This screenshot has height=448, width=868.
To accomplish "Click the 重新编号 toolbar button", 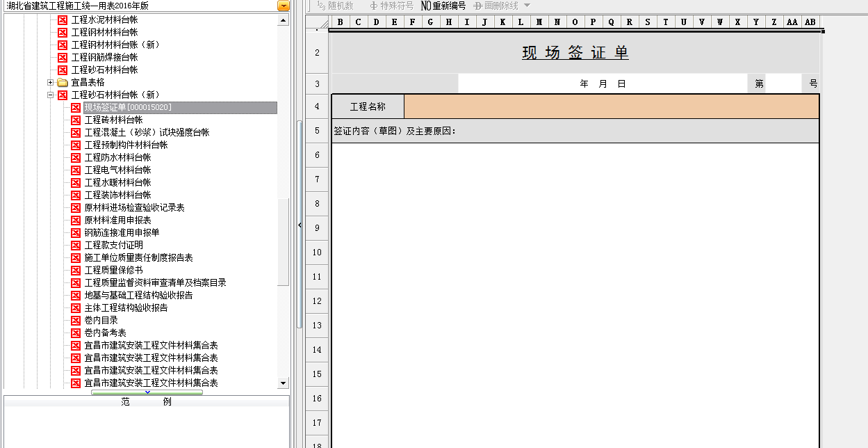I will point(443,6).
